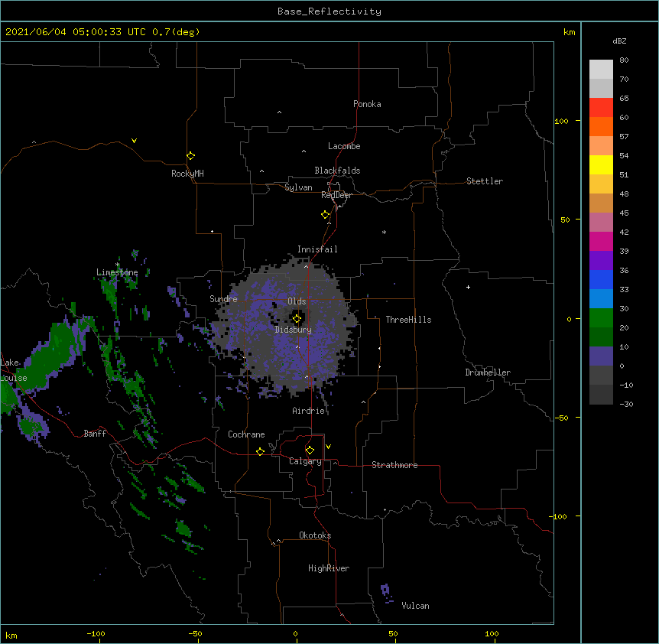
Task: Click the Banff town label
Action: (95, 434)
